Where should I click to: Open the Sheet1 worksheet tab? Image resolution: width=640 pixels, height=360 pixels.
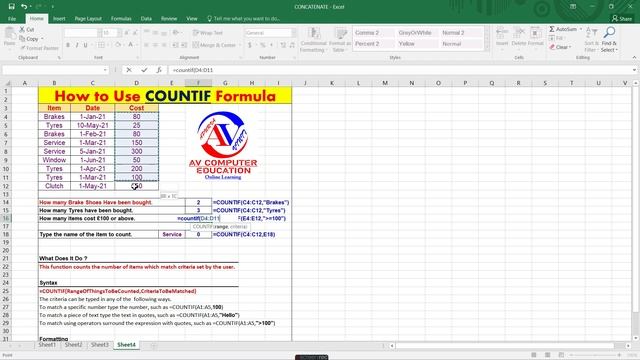pyautogui.click(x=47, y=345)
